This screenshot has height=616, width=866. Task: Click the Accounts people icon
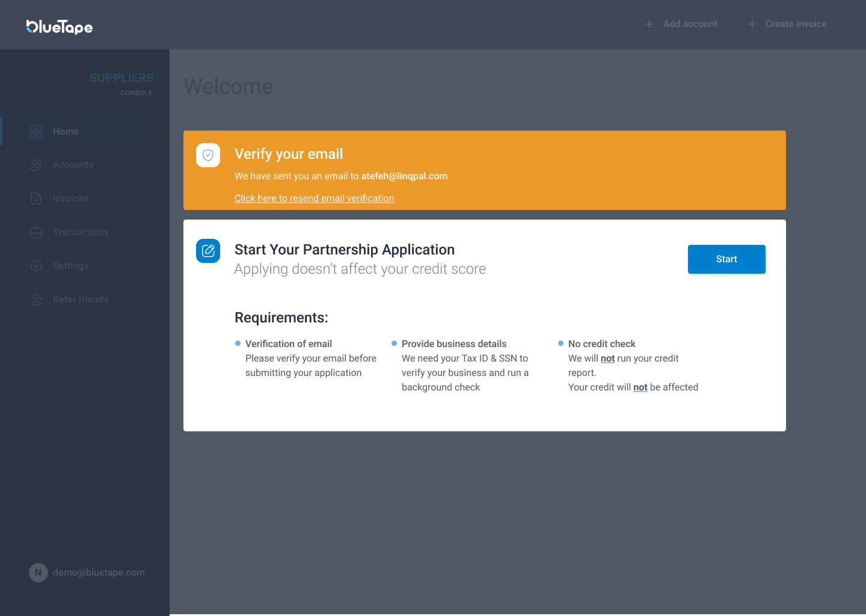tap(36, 165)
